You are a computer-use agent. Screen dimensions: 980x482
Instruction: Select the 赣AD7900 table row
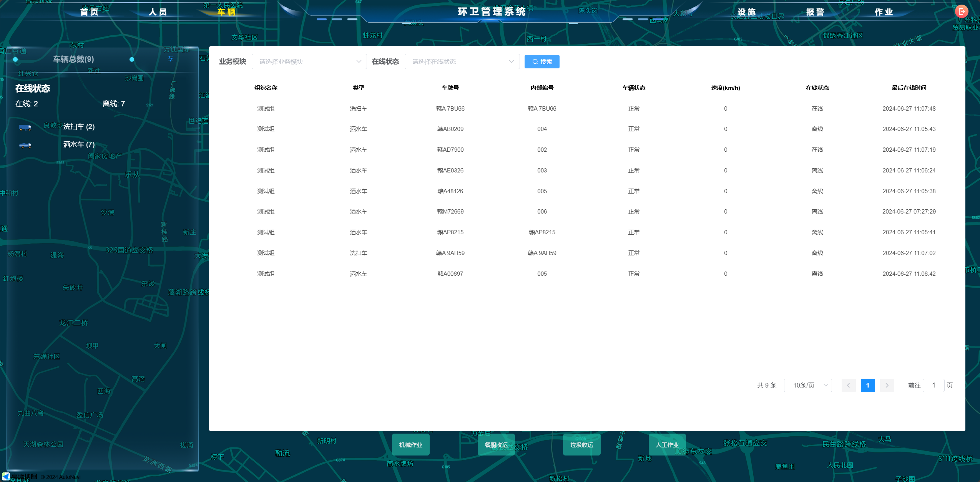(x=450, y=150)
